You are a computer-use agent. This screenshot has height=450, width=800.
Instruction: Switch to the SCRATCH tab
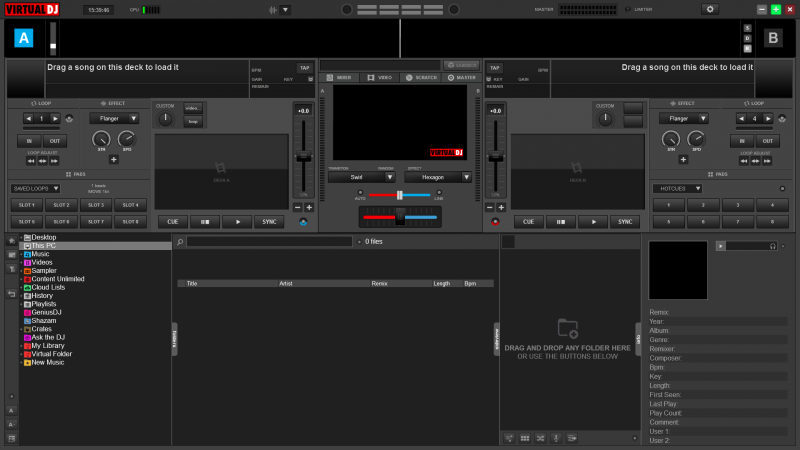tap(421, 78)
